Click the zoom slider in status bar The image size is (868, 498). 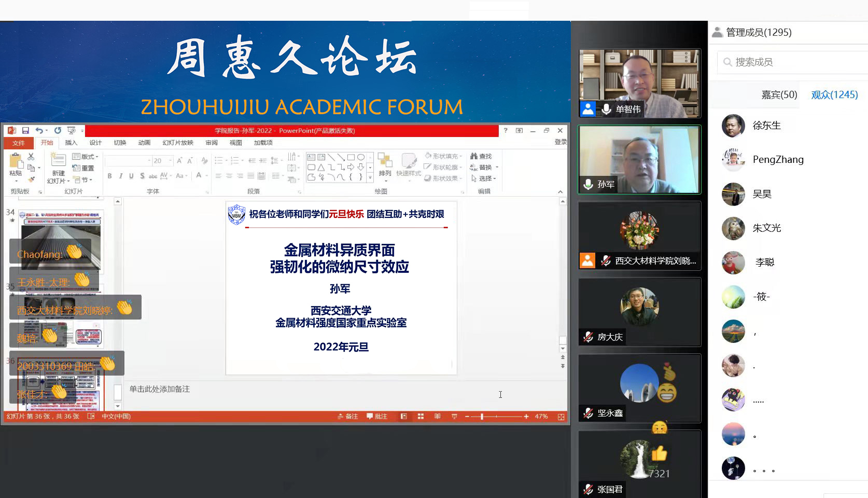pyautogui.click(x=482, y=417)
